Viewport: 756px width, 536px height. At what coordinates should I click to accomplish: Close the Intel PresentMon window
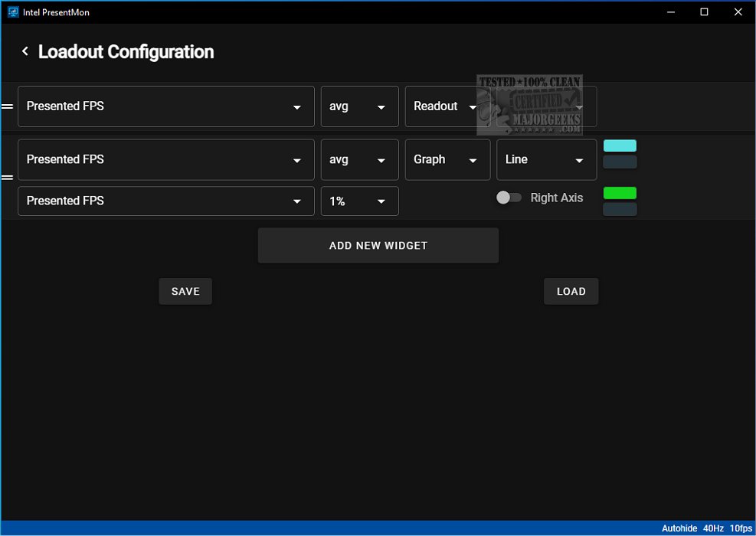pyautogui.click(x=738, y=12)
